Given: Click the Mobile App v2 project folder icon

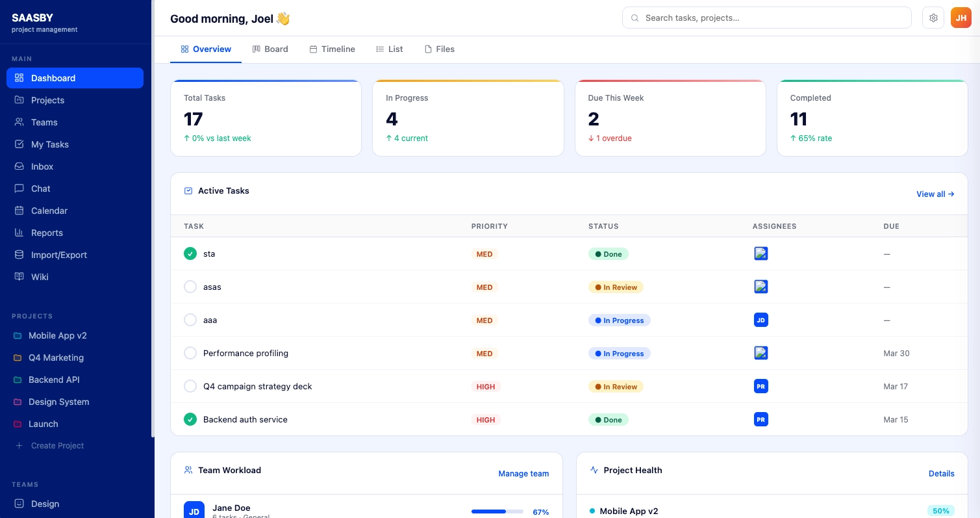Looking at the screenshot, I should point(17,335).
